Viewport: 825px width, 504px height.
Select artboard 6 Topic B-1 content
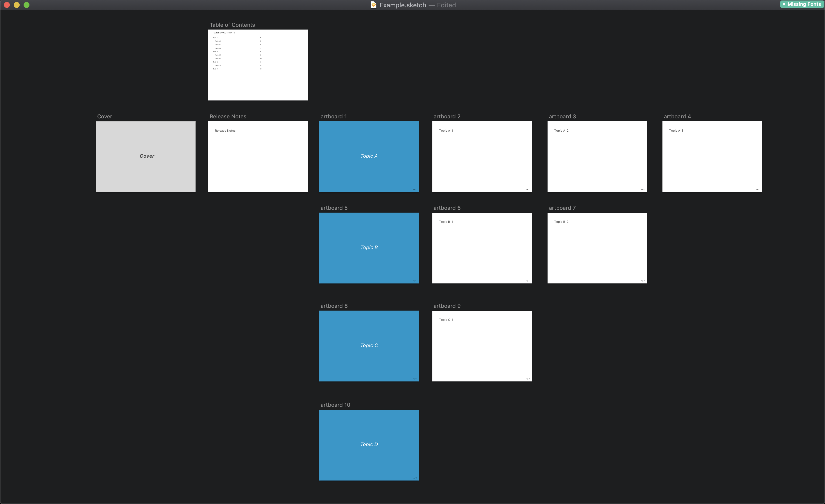click(x=446, y=222)
